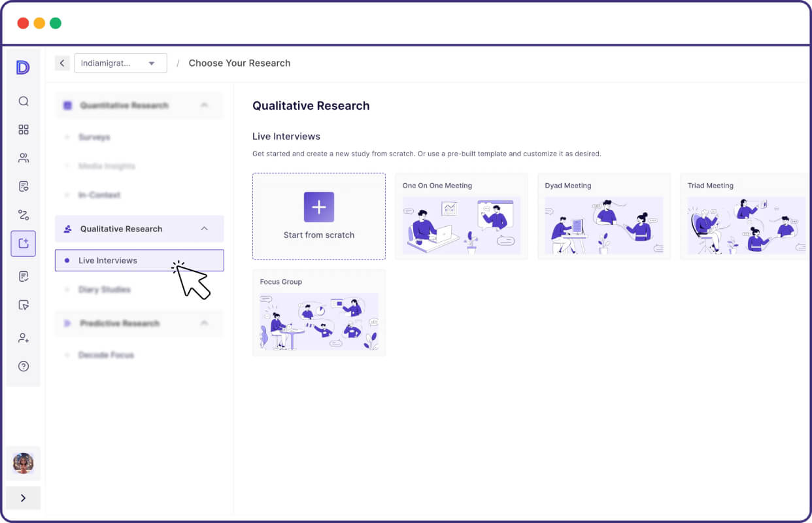Viewport: 812px width, 523px height.
Task: Go back using the left chevron button
Action: [x=62, y=63]
